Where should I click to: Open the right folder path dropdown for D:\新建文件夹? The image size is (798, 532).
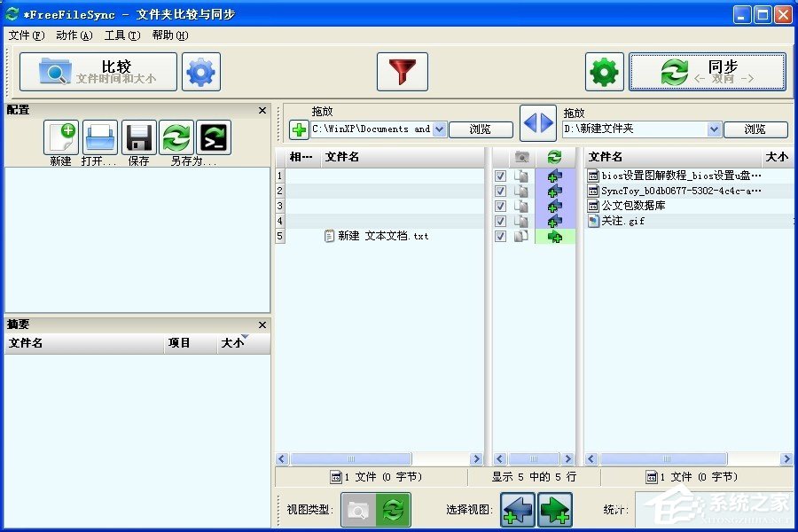tap(716, 129)
